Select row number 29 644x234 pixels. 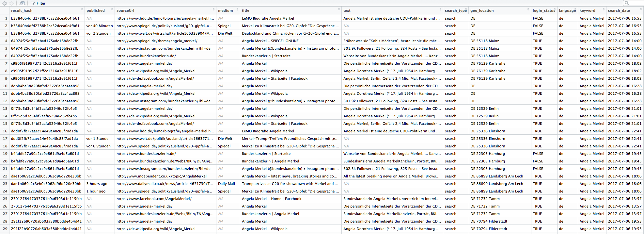tap(5, 229)
